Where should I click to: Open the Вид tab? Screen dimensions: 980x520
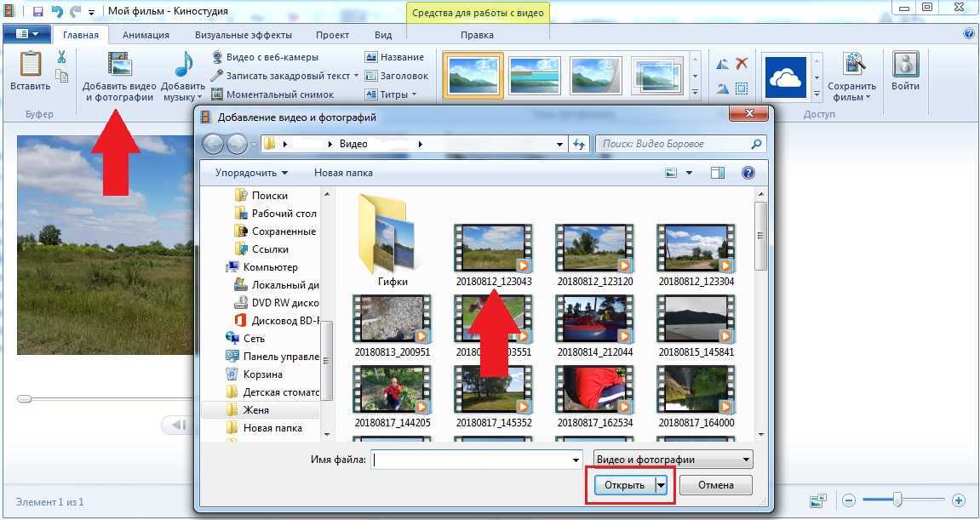point(383,35)
